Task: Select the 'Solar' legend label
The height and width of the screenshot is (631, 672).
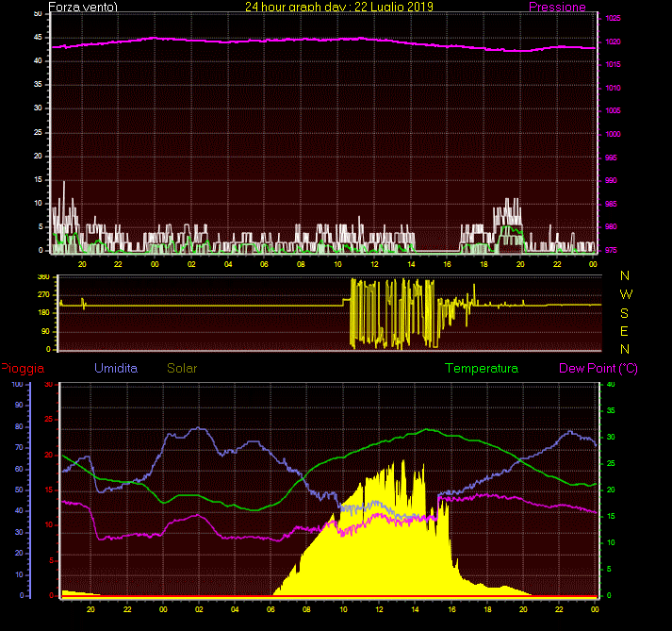Action: click(x=182, y=368)
